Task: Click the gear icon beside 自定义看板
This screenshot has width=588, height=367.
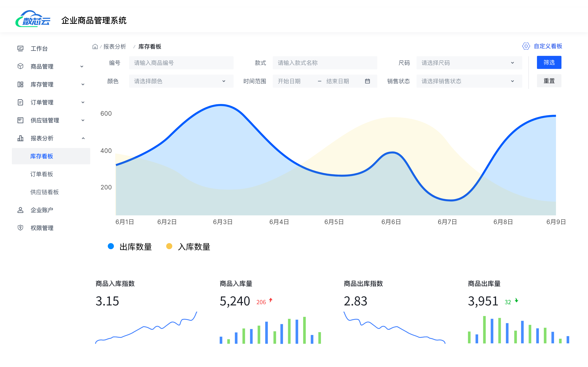Action: point(526,46)
